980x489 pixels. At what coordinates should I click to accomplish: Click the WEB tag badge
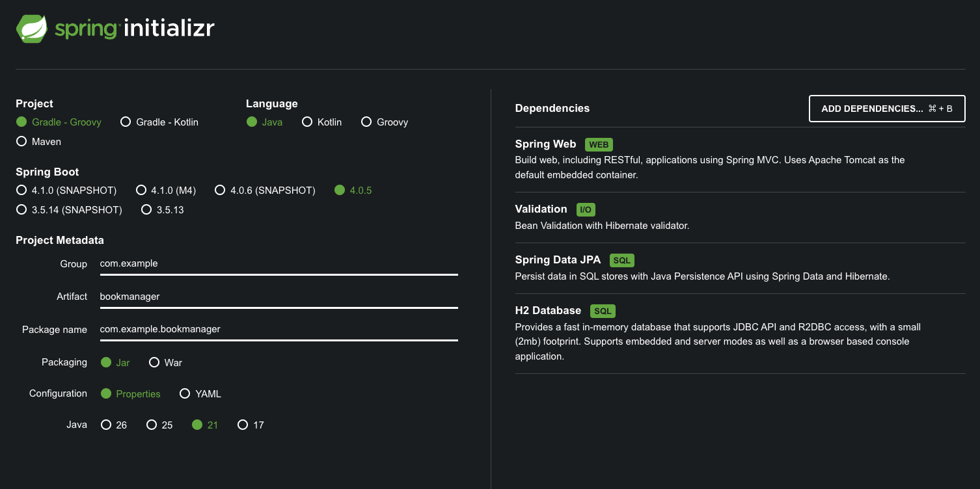pos(599,144)
